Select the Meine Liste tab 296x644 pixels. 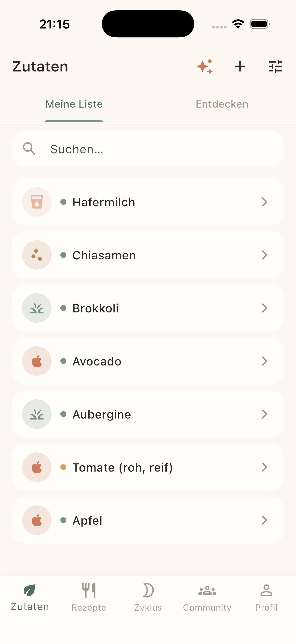(74, 104)
